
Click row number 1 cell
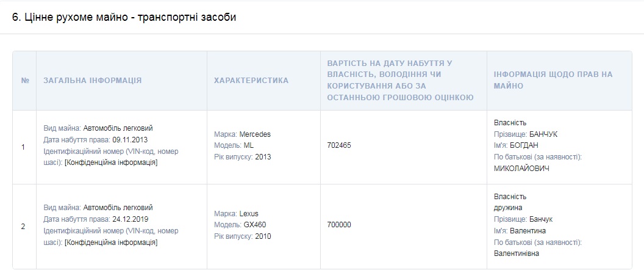click(23, 147)
